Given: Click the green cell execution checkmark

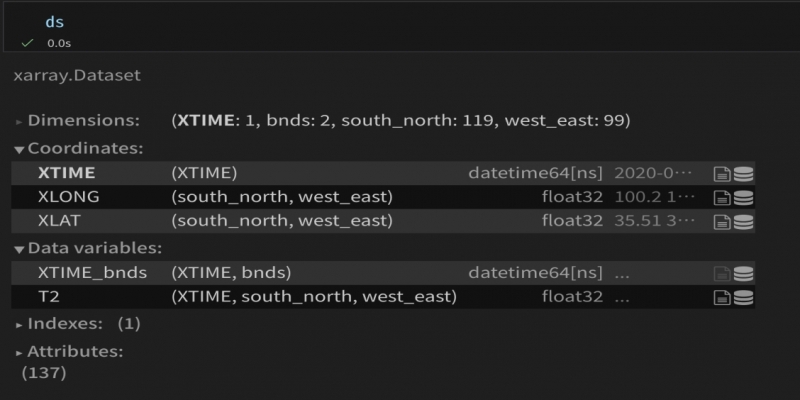Looking at the screenshot, I should 27,43.
